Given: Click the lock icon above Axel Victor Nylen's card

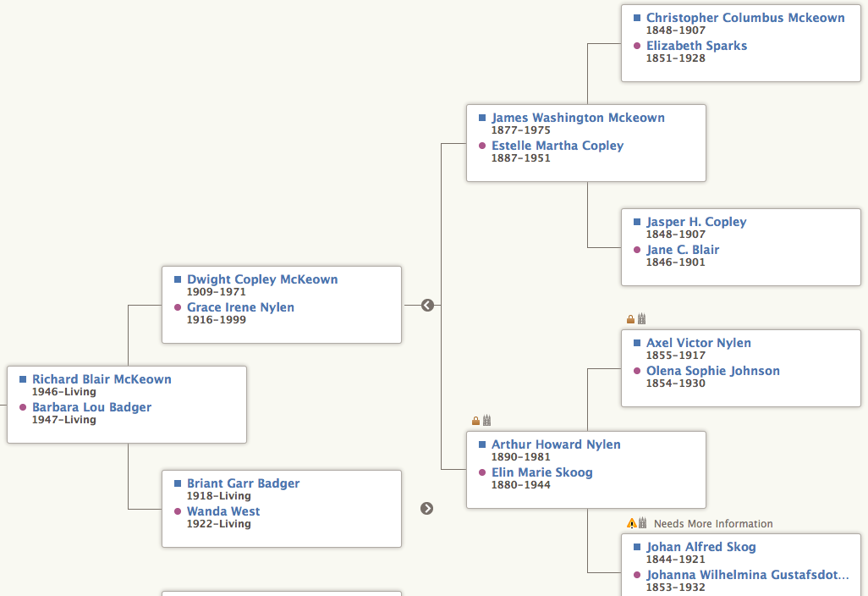Looking at the screenshot, I should 631,319.
